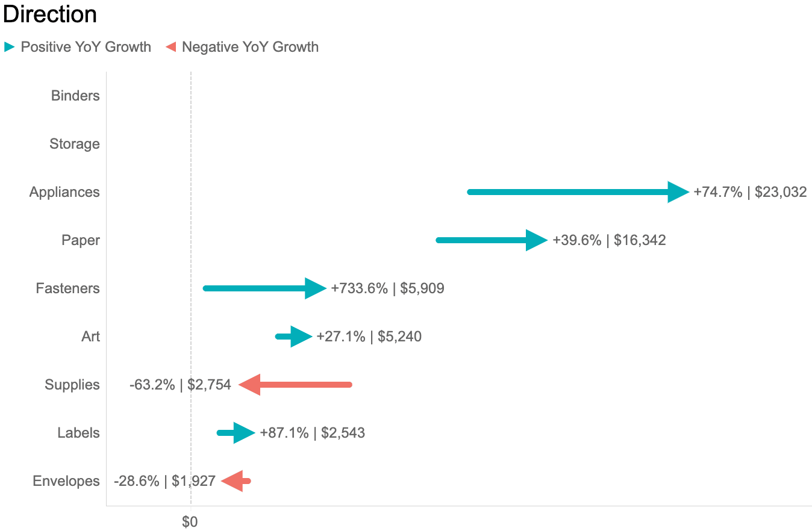Screen dimensions: 812x531
Task: Select the Fasteners +733.6% | $5,909 data label
Action: click(387, 288)
